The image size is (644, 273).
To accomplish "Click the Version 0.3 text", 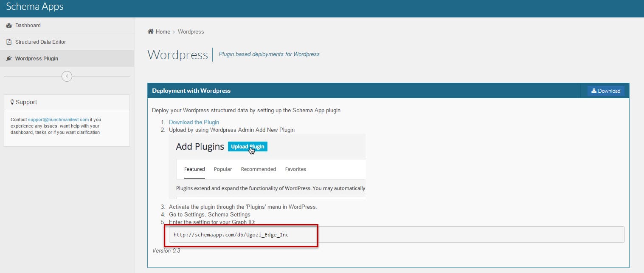I will coord(166,251).
